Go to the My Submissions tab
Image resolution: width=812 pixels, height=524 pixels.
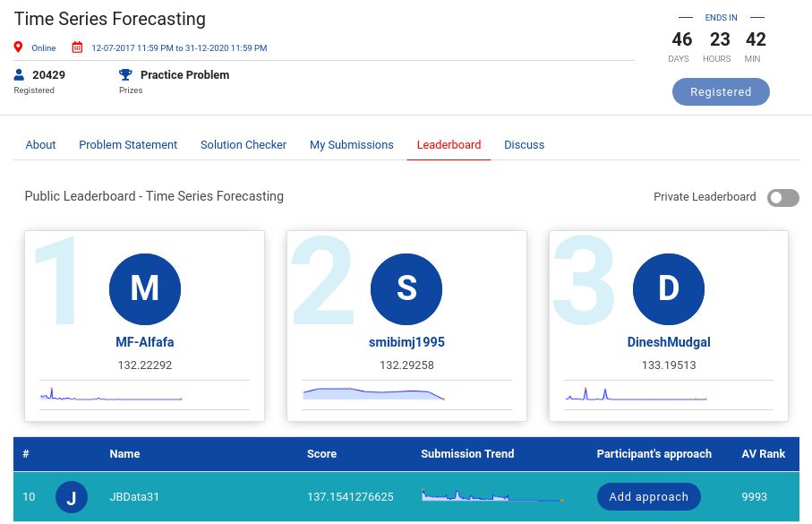[352, 144]
